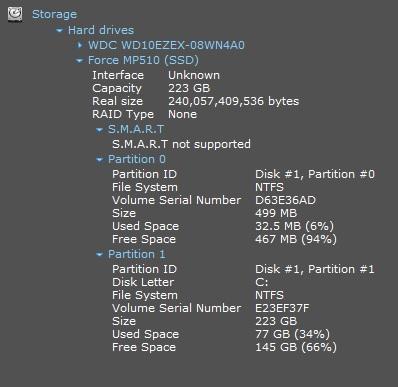Screen dimensions: 398x387
Task: Expand the WDC WD10EZEX-08WN4A0 drive arrow
Action: [x=80, y=45]
